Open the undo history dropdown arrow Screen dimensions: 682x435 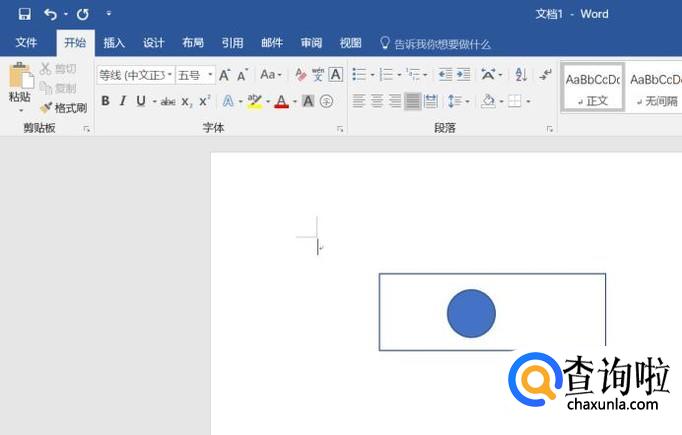coord(66,14)
